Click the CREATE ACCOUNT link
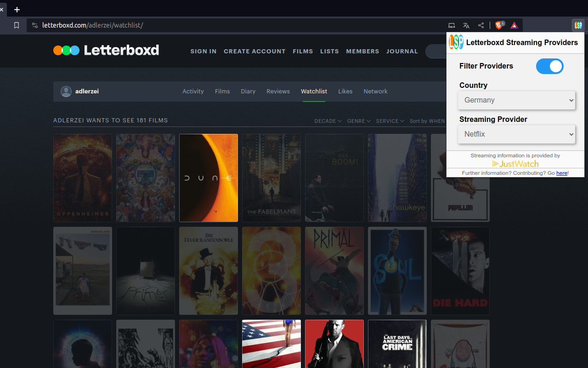Image resolution: width=588 pixels, height=368 pixels. point(254,51)
